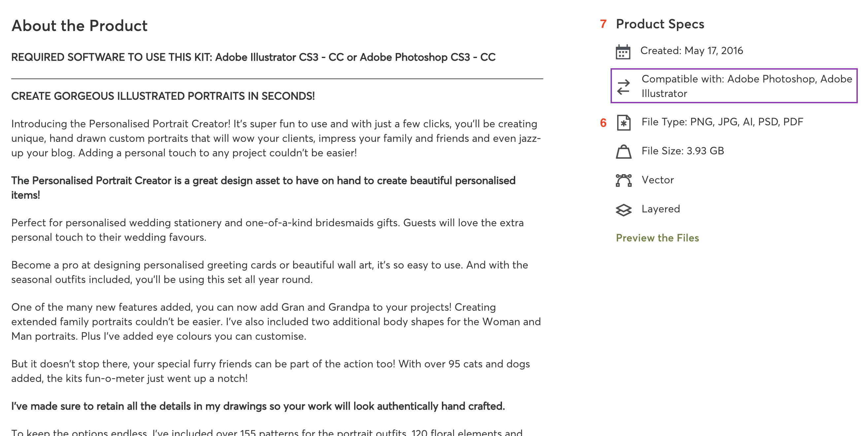Viewport: 868px width, 436px height.
Task: Click the Compatible with Adobe Photoshop text
Action: tap(747, 86)
